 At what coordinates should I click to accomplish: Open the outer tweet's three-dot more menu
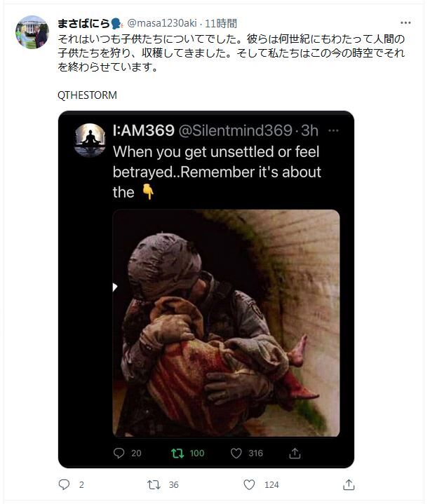405,23
